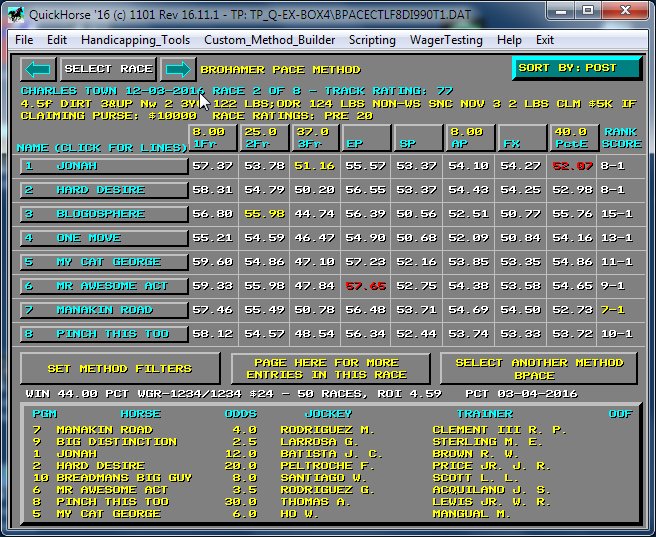Viewport: 656px width, 537px height.
Task: Click SET METHOD FILTERS button
Action: point(120,369)
